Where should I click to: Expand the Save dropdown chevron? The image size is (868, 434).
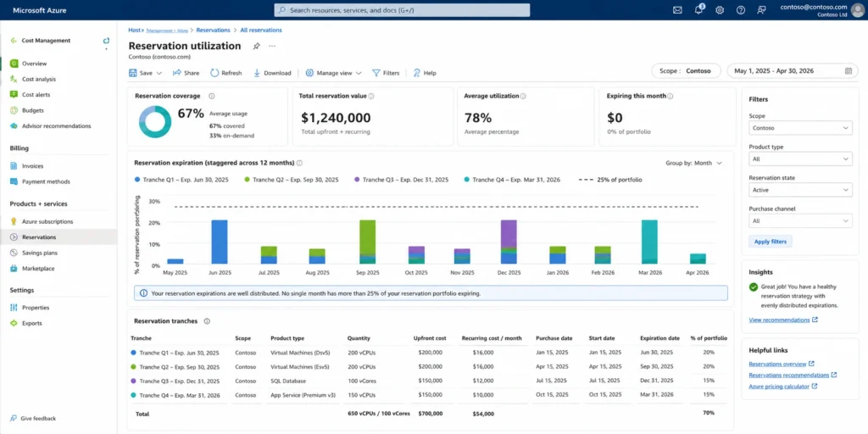tap(159, 73)
